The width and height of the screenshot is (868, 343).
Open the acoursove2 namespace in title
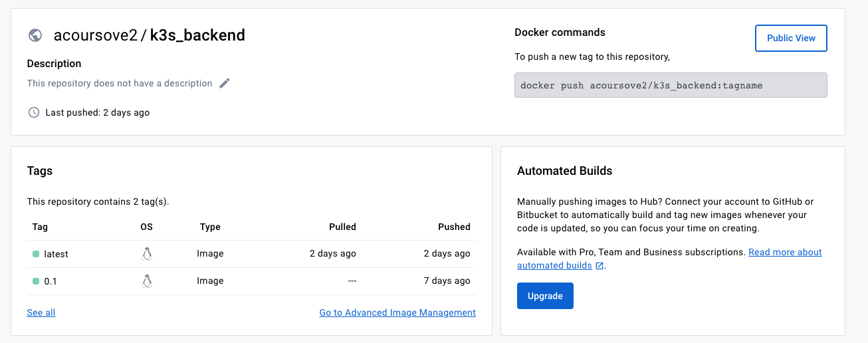coord(95,35)
